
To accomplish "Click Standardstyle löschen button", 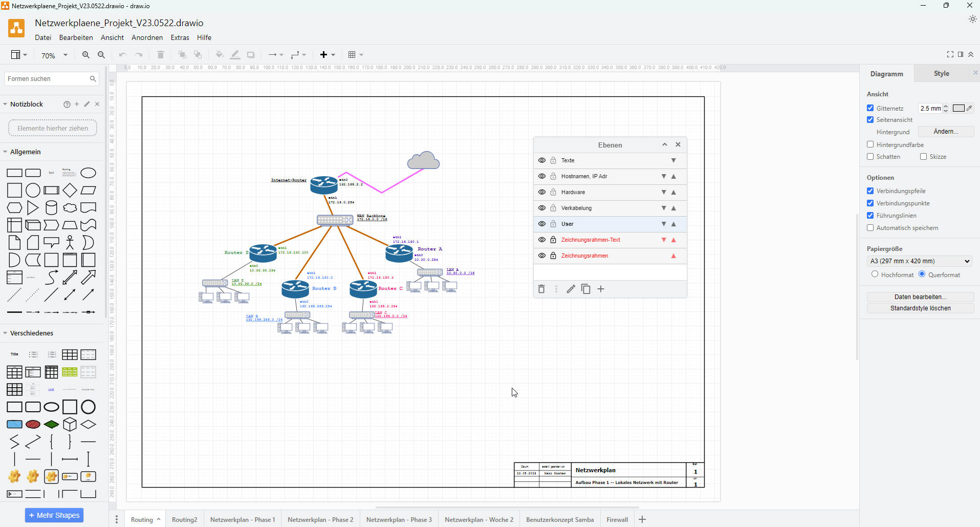I will tap(920, 308).
